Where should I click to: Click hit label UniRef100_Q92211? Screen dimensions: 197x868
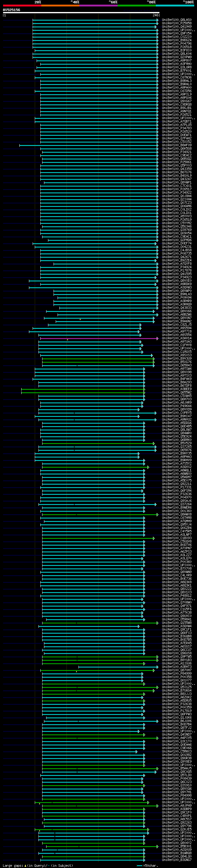click(x=176, y=484)
